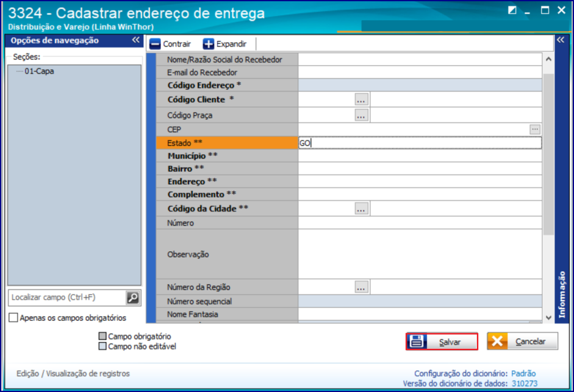Maximize the 3324 window
The image size is (574, 392).
point(545,10)
